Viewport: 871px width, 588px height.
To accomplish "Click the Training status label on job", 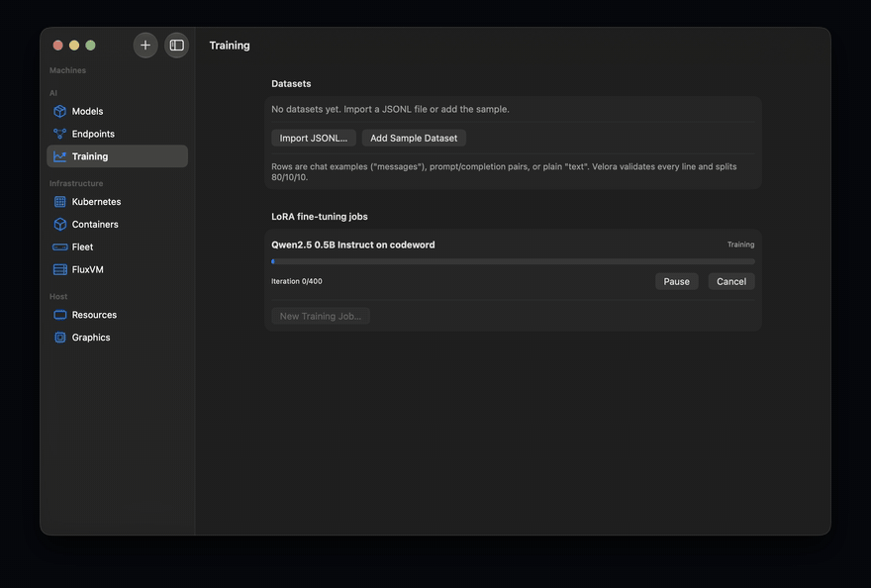I will [741, 245].
